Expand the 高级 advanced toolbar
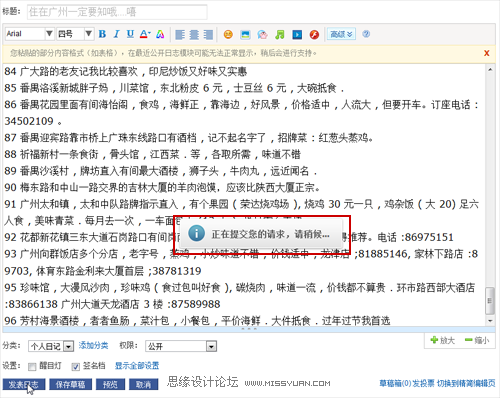 [341, 34]
